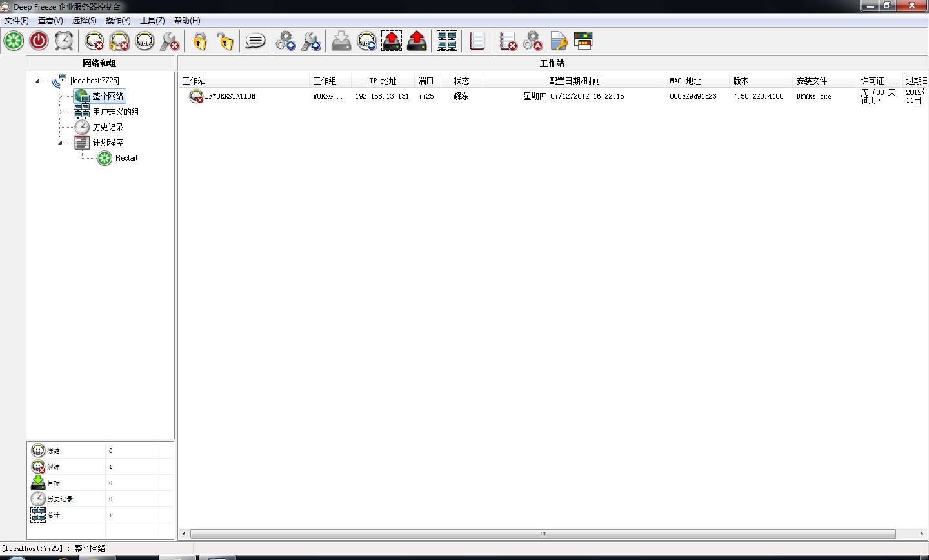Select 用户定义的组 in the tree
The height and width of the screenshot is (560, 929).
(115, 112)
